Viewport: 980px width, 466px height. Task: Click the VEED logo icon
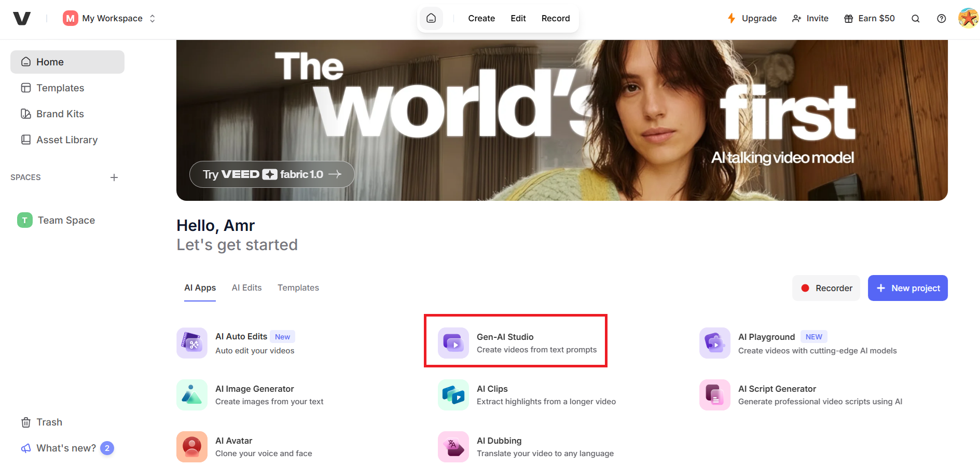(22, 19)
